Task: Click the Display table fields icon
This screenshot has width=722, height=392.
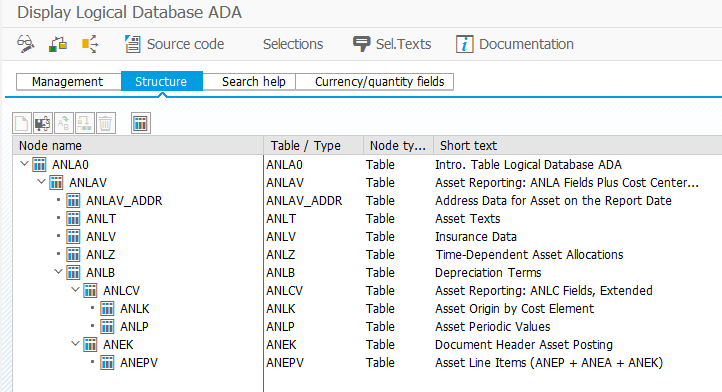Action: 141,123
